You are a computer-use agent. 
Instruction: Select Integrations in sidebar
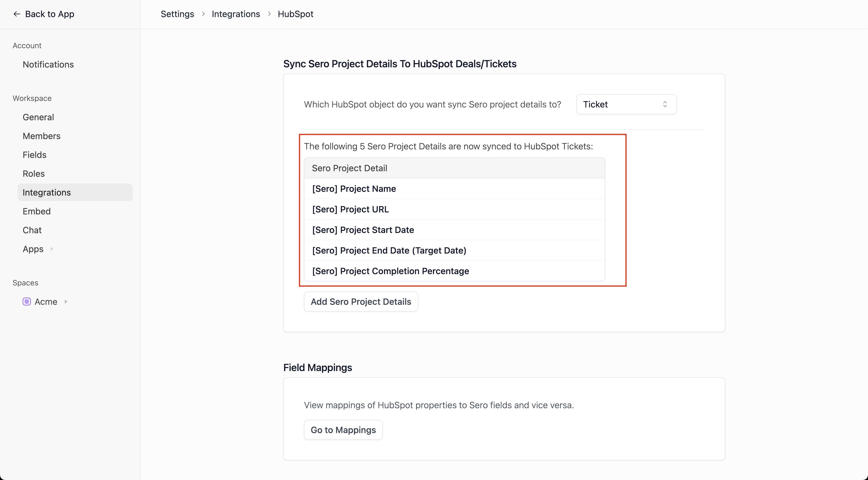[46, 192]
